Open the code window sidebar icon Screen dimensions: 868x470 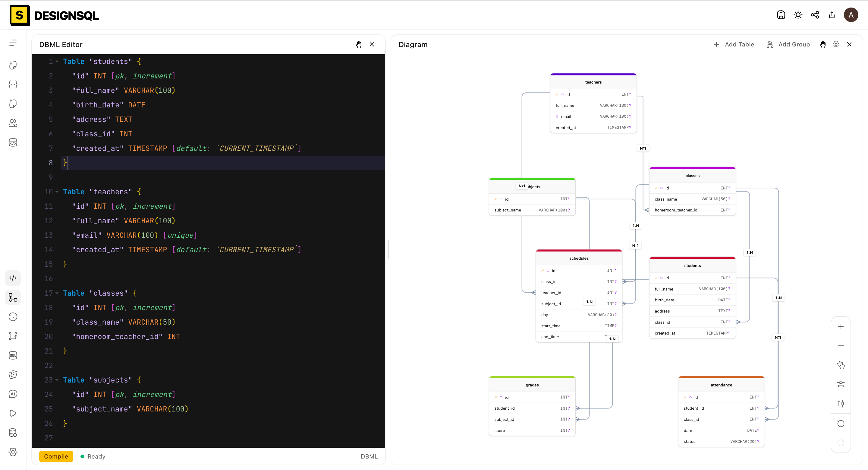[13, 142]
